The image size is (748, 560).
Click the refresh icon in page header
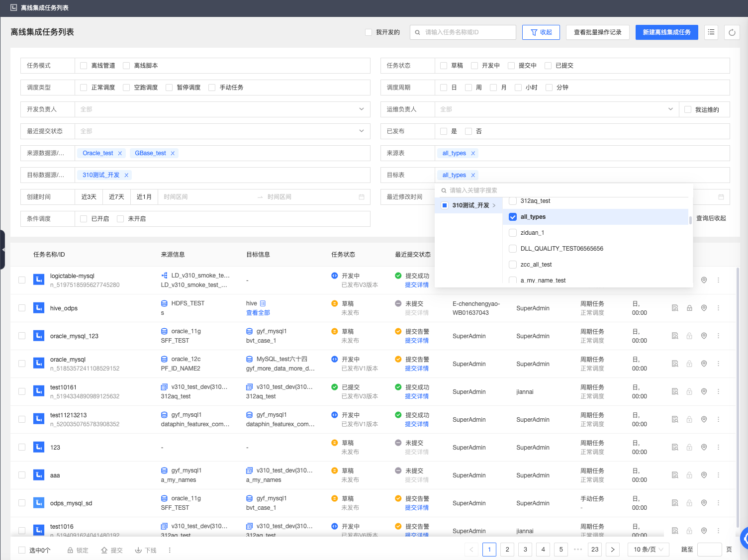tap(732, 32)
